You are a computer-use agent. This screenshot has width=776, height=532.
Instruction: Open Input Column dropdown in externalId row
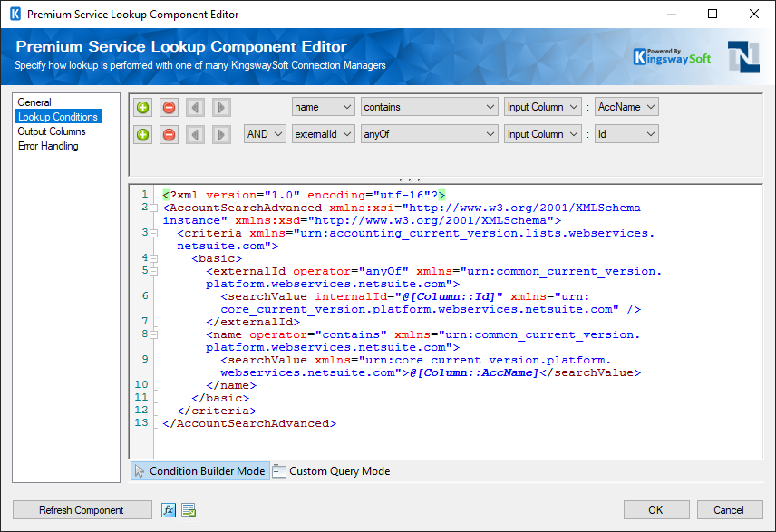pos(543,134)
